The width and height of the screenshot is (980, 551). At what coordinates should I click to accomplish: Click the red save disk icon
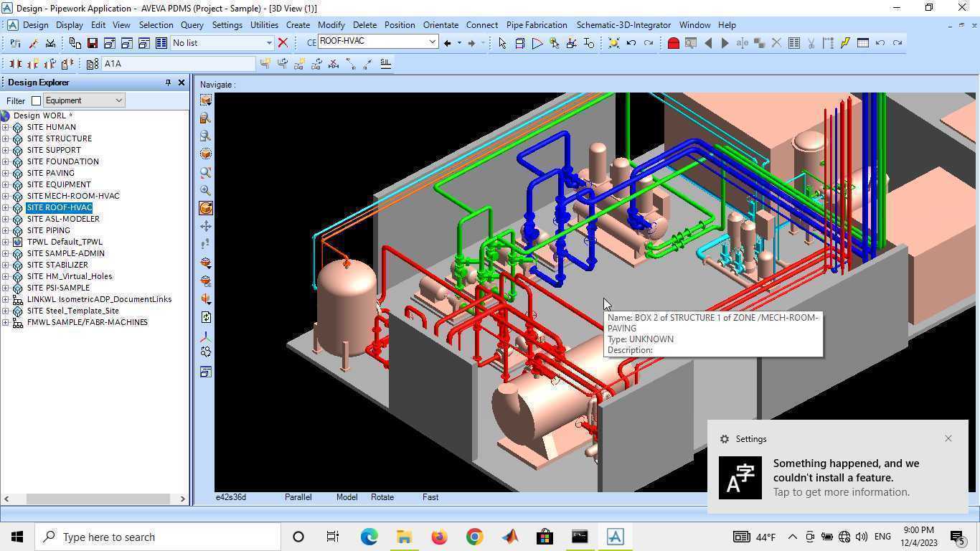[93, 43]
